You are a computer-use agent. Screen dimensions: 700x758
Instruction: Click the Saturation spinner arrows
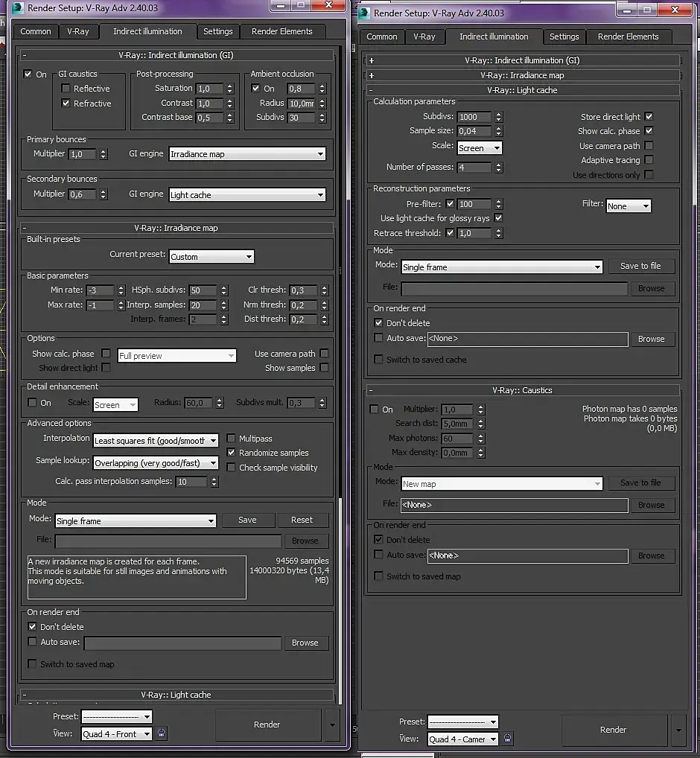[229, 89]
